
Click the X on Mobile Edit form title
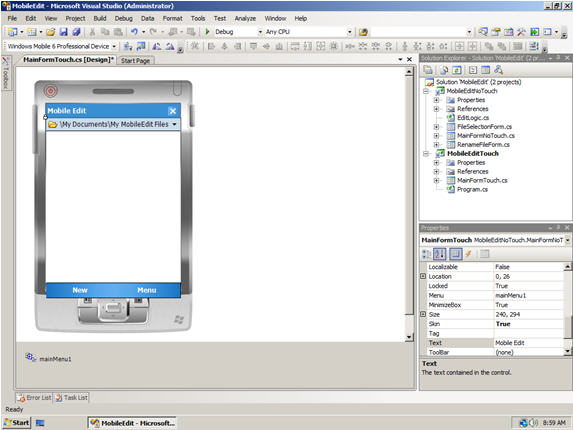pyautogui.click(x=172, y=111)
